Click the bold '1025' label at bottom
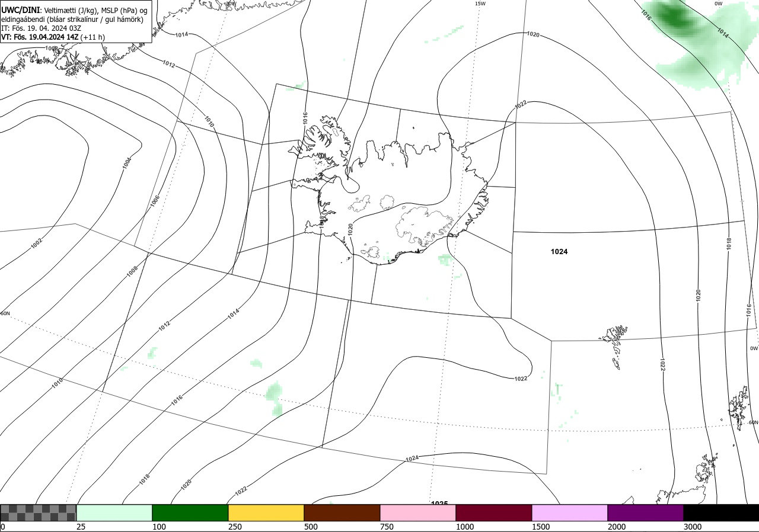The image size is (759, 532). (439, 503)
